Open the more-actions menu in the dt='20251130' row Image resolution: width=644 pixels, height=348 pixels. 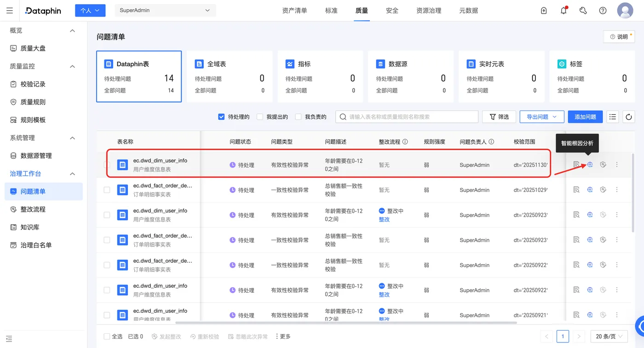(617, 165)
